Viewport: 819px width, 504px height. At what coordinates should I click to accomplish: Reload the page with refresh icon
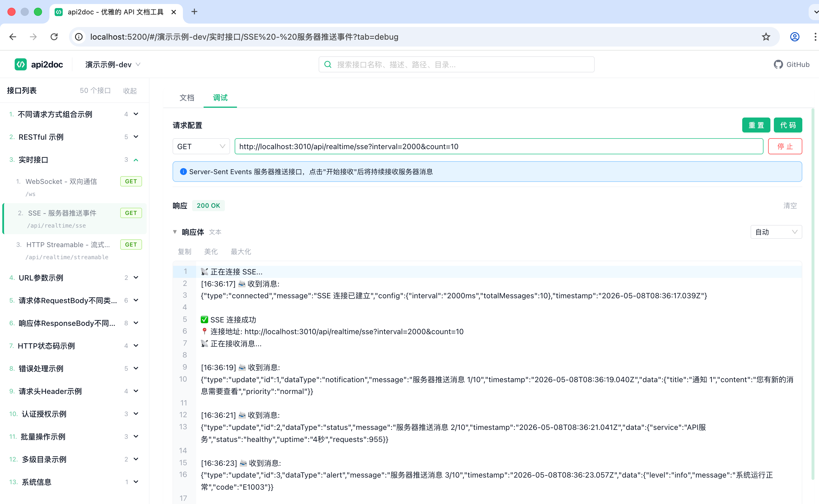tap(54, 37)
